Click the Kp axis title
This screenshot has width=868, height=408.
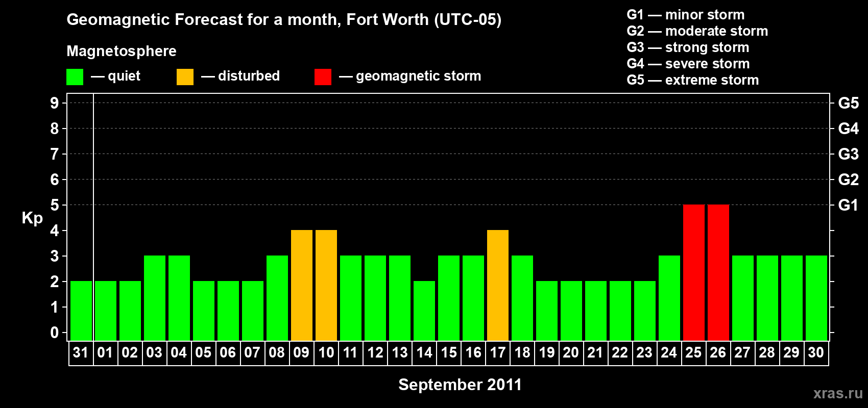[x=32, y=218]
